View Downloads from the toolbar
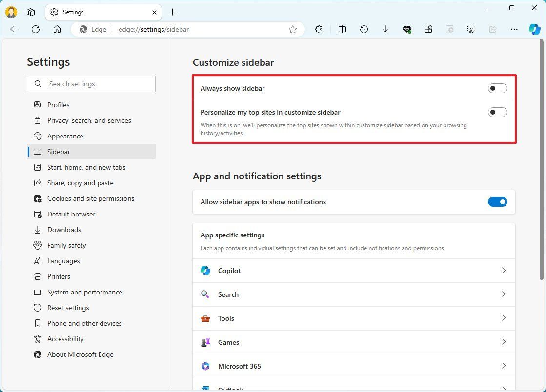 385,29
